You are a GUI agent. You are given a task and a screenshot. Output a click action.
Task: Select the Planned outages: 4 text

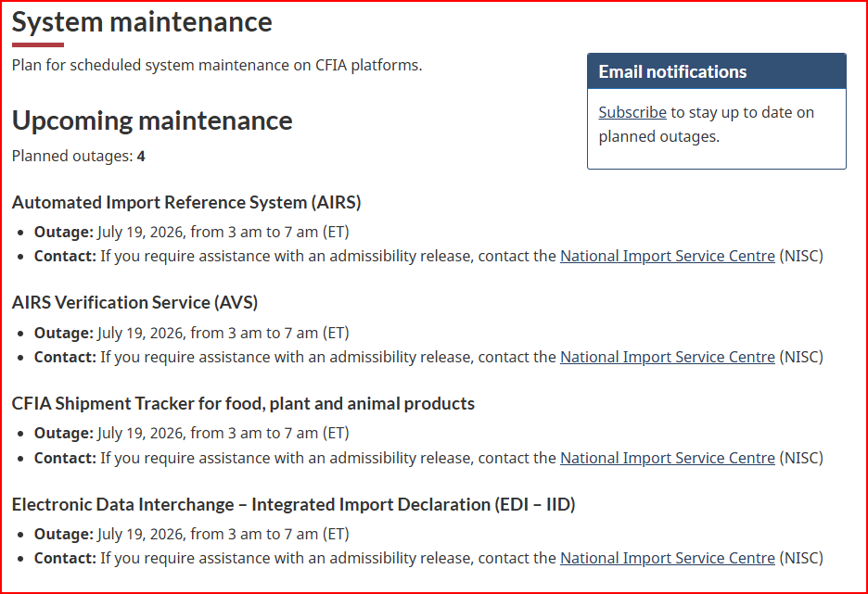(78, 156)
